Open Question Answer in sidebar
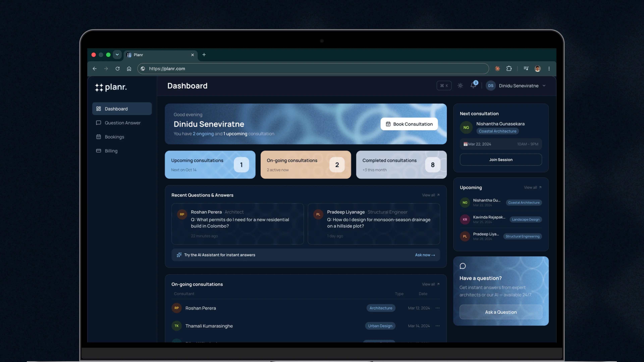Viewport: 644px width, 362px height. coord(122,123)
